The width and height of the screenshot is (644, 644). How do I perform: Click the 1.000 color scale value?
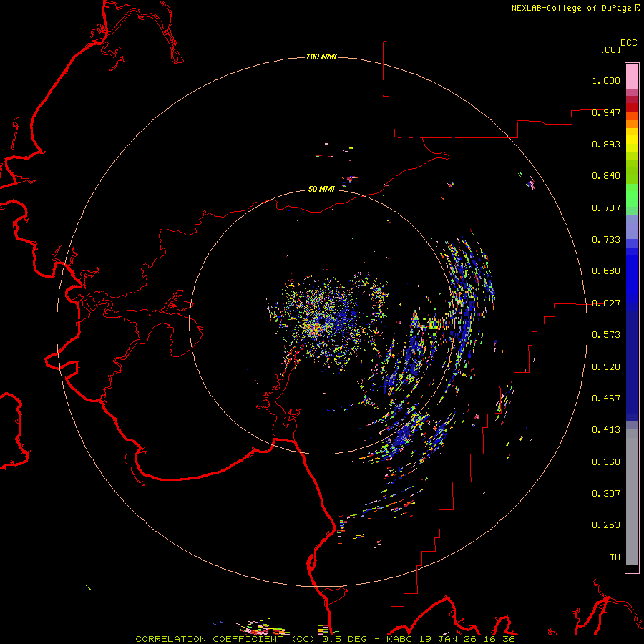pyautogui.click(x=606, y=80)
